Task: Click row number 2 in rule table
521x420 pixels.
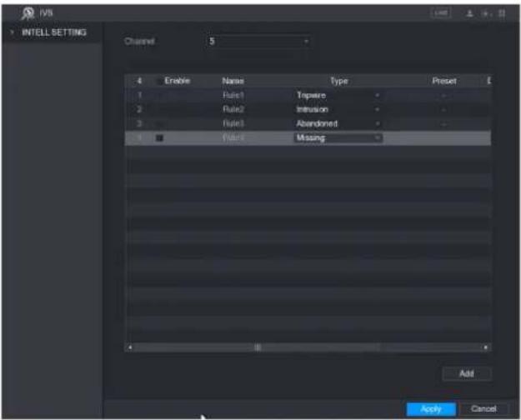Action: click(139, 109)
